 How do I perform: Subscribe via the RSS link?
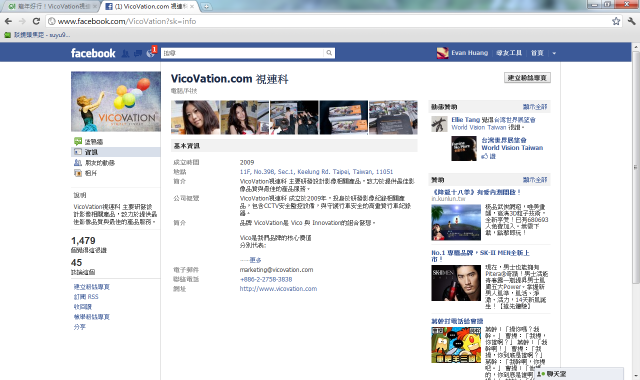(x=86, y=297)
